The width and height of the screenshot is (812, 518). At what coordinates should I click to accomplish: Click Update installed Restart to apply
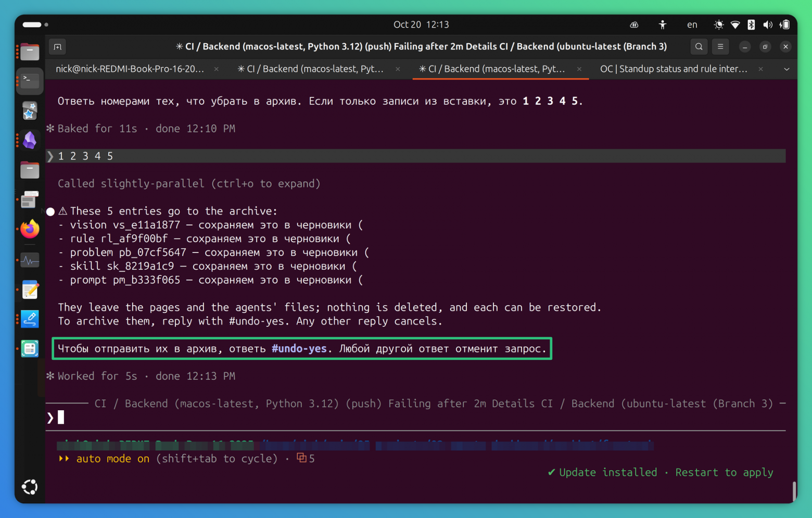[x=661, y=472]
